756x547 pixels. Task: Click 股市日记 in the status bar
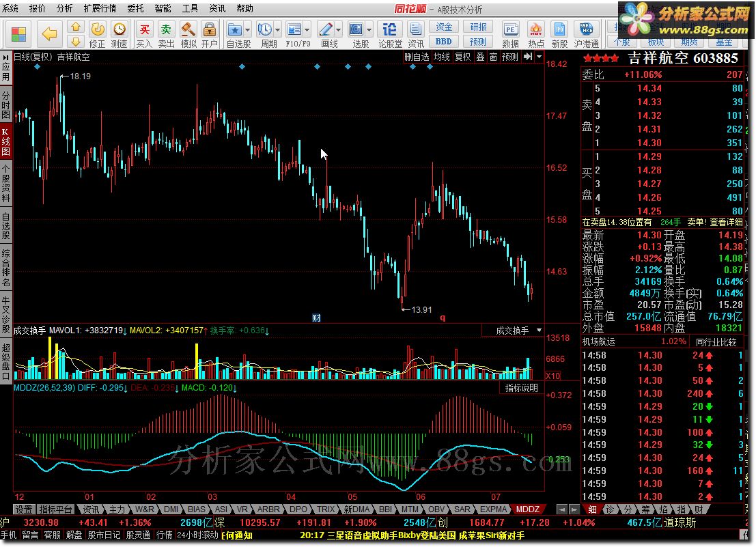(104, 535)
